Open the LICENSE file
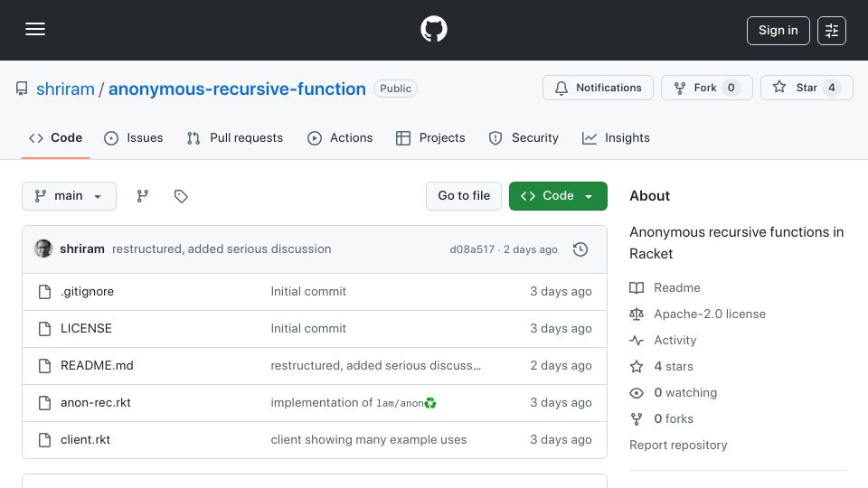The height and width of the screenshot is (488, 868). [86, 329]
